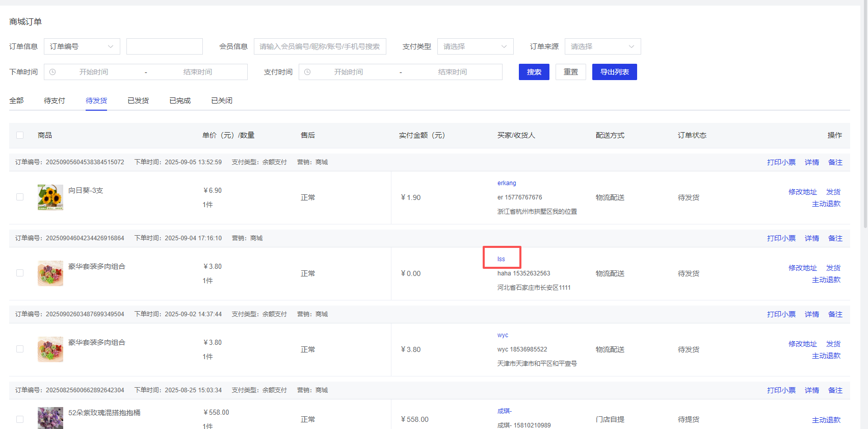
Task: Click clock icon in 支付时间 field
Action: (x=307, y=72)
